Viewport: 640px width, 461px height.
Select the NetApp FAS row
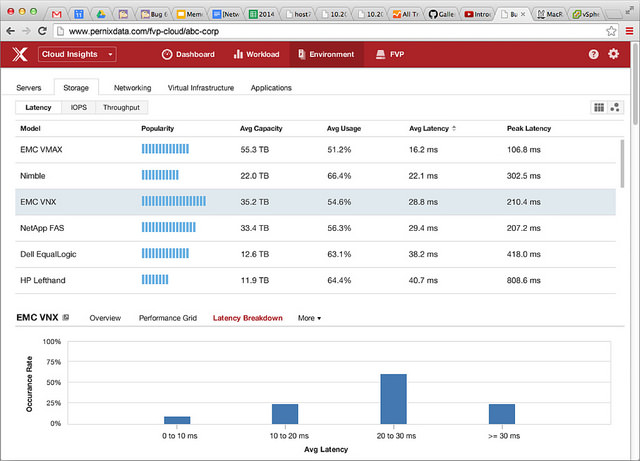pos(316,228)
